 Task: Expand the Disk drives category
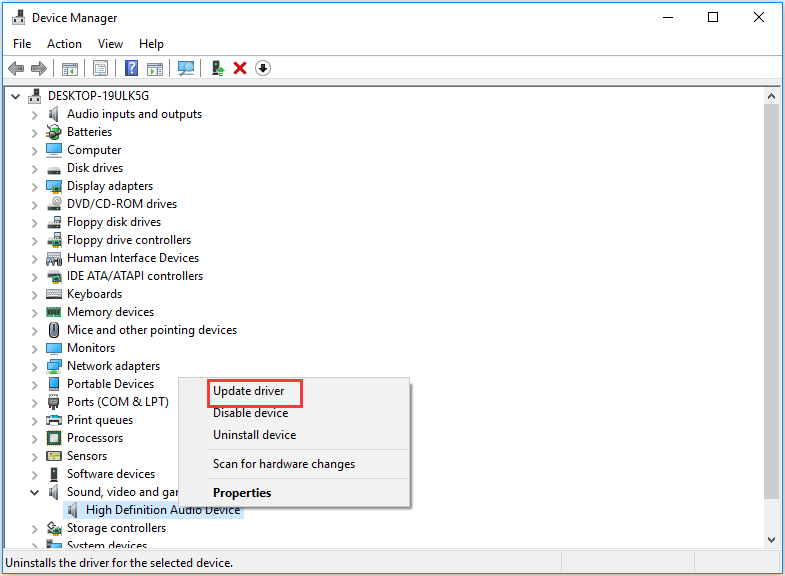[x=34, y=169]
